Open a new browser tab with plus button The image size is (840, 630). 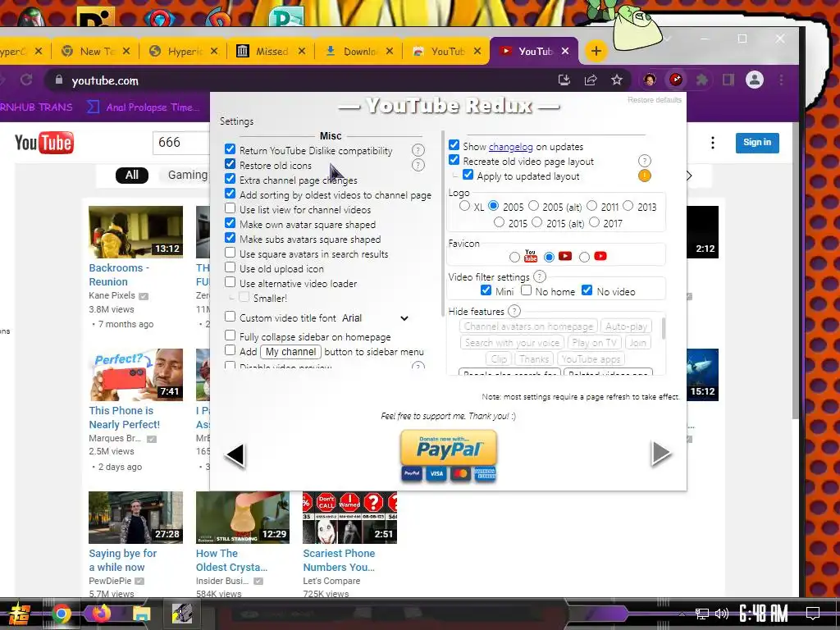pos(596,52)
